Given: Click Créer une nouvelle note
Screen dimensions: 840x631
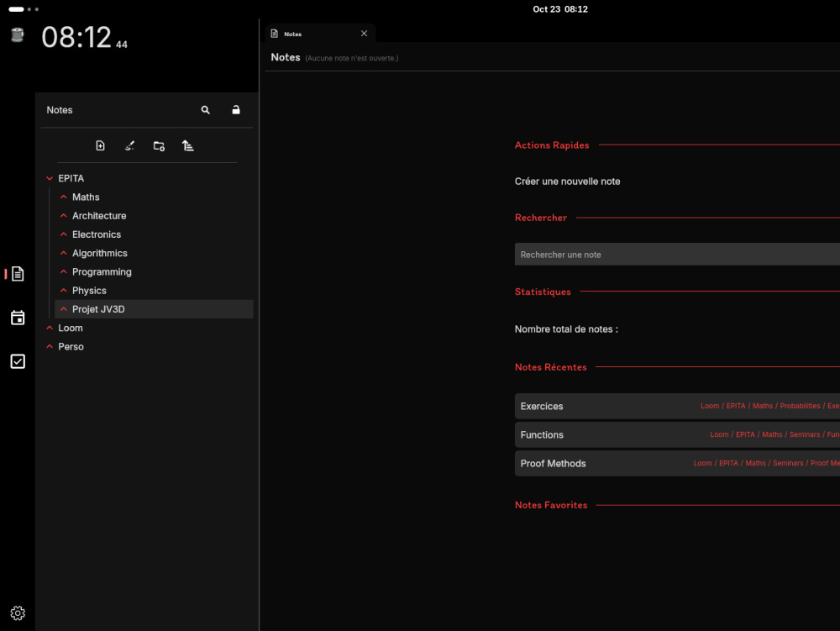Looking at the screenshot, I should coord(567,181).
